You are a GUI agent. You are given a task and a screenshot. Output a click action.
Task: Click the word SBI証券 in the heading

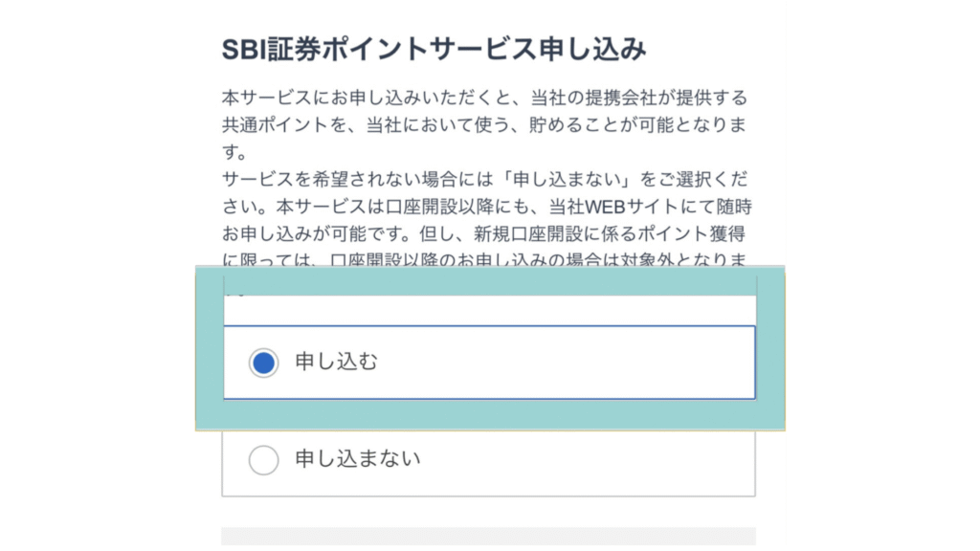[x=256, y=50]
